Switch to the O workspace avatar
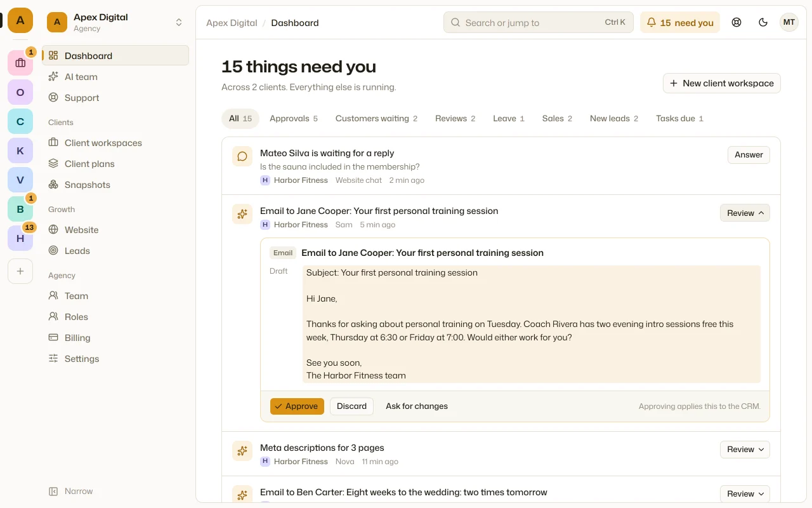The height and width of the screenshot is (508, 812). click(x=20, y=92)
